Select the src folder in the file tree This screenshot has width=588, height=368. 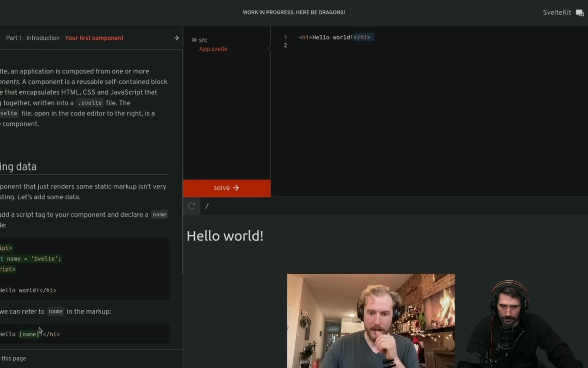pos(203,40)
